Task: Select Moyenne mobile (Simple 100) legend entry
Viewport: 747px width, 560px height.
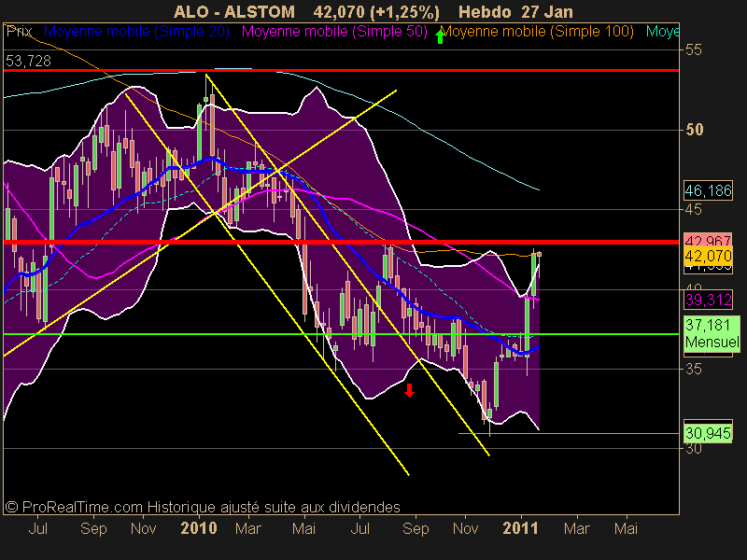Action: pos(538,32)
